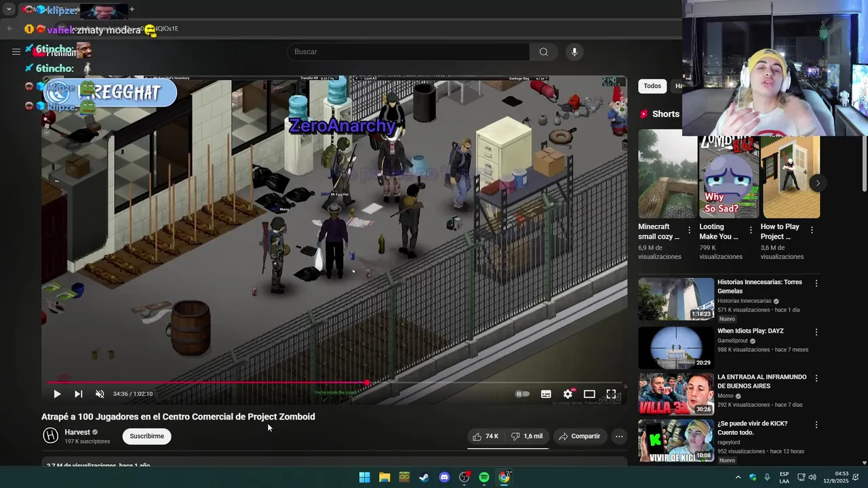Seek on the red video progress bar
The height and width of the screenshot is (488, 868).
(x=334, y=383)
